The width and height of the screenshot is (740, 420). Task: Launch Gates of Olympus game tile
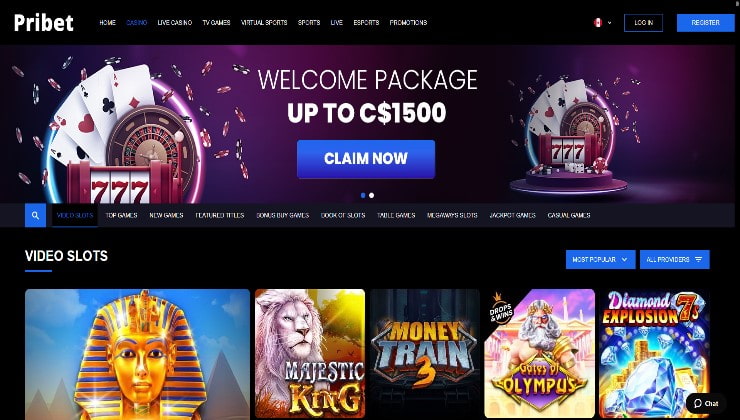(539, 353)
